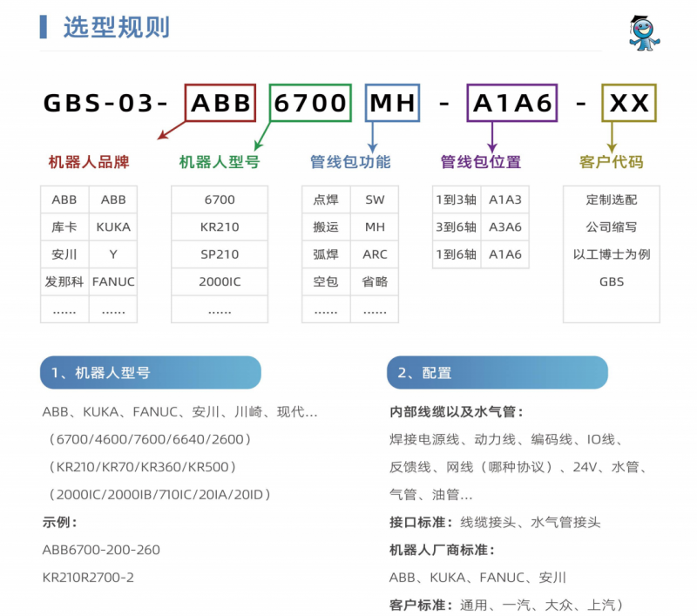The height and width of the screenshot is (616, 697).
Task: Click the KR210R2700-2 example
Action: pos(88,578)
